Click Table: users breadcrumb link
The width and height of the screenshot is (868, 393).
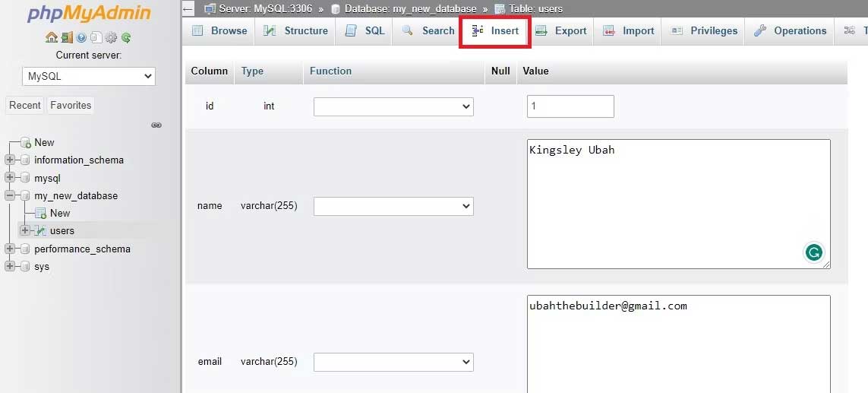(536, 9)
